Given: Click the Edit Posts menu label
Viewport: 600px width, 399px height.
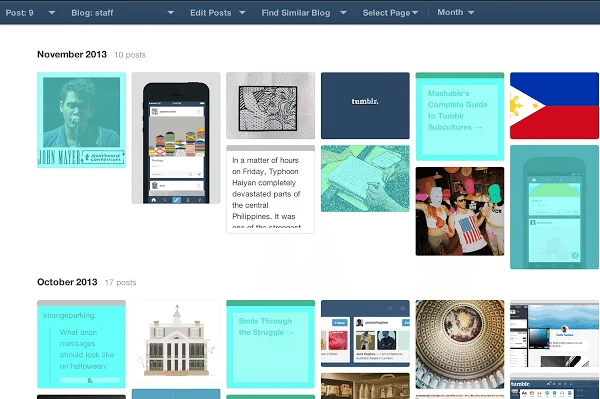Looking at the screenshot, I should click(x=210, y=13).
